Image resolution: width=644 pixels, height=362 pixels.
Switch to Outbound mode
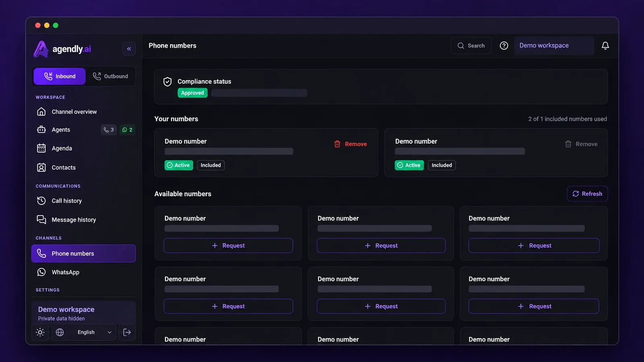point(110,76)
